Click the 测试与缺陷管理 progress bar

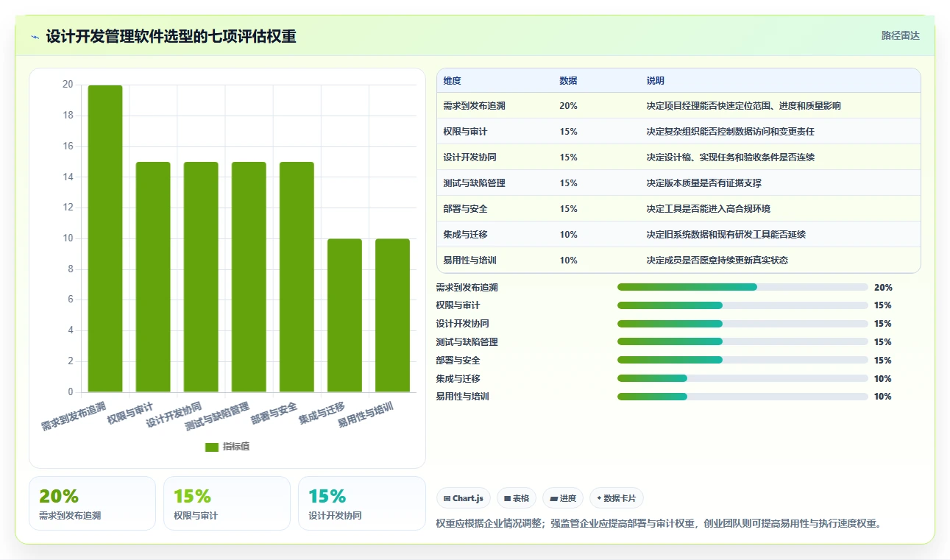pyautogui.click(x=742, y=341)
